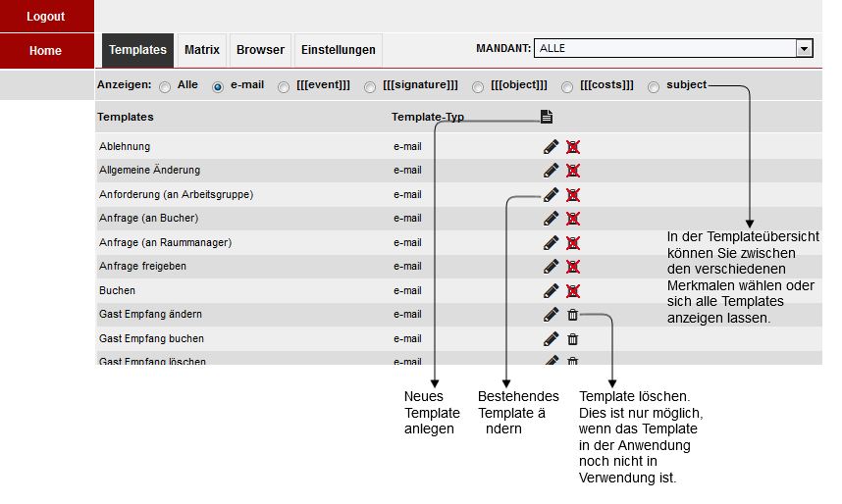Select the [[[object]]] radio button
Screen dimensions: 842x504
pos(478,87)
